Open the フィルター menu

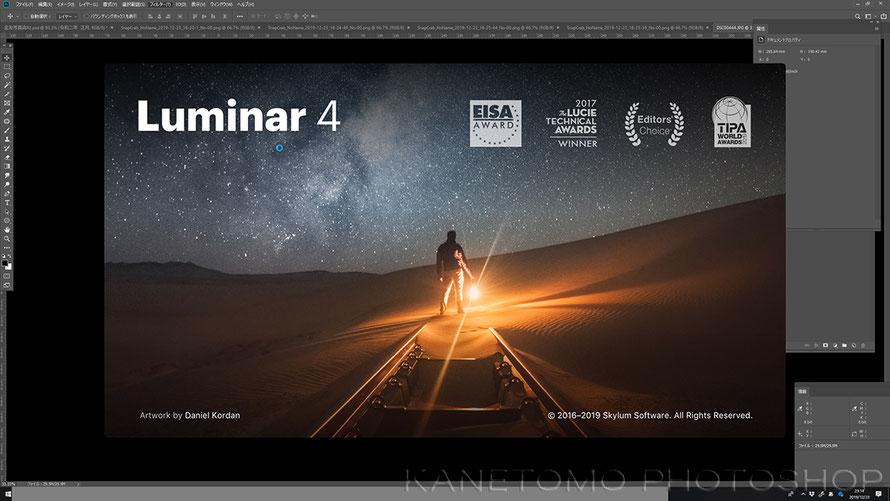click(160, 4)
